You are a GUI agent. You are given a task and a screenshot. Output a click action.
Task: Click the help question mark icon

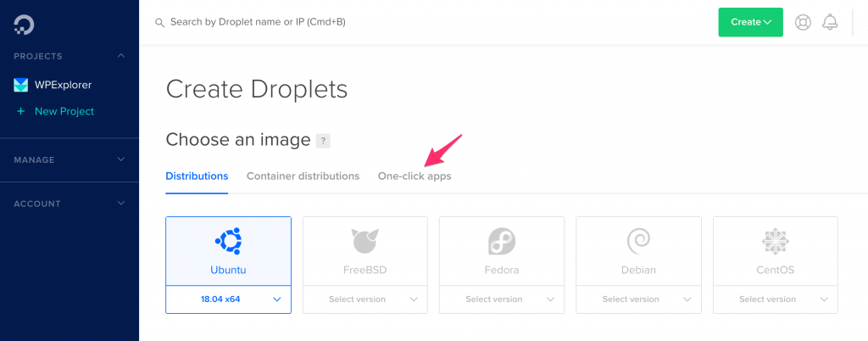[x=322, y=141]
